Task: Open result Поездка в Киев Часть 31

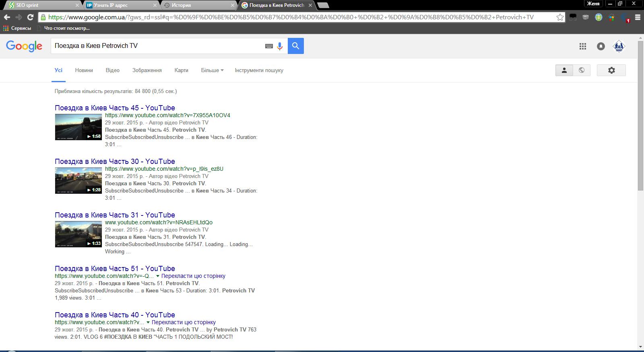Action: (115, 215)
